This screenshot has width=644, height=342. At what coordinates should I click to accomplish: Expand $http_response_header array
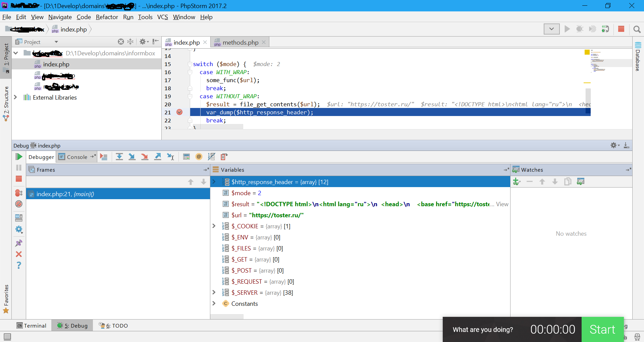(x=214, y=182)
